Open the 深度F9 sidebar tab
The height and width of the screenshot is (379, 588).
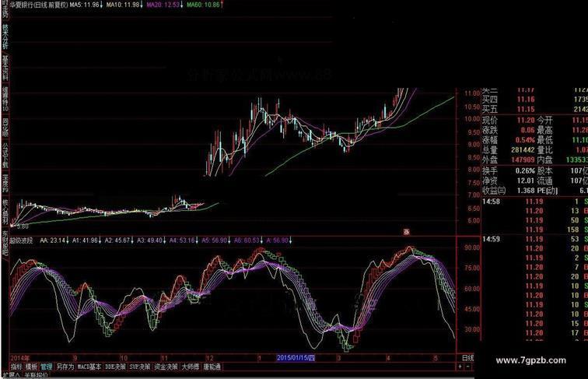(x=5, y=184)
